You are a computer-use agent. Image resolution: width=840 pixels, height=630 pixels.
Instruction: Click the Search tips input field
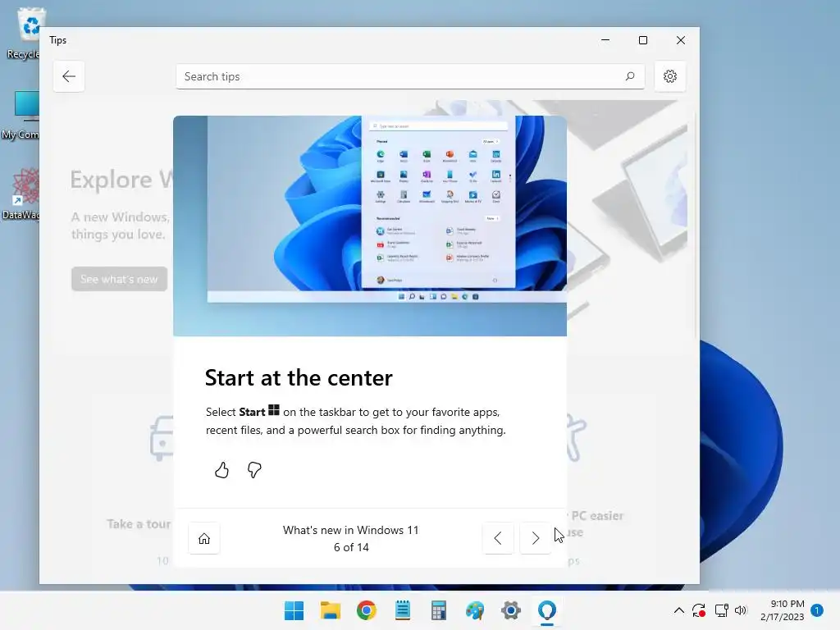410,76
